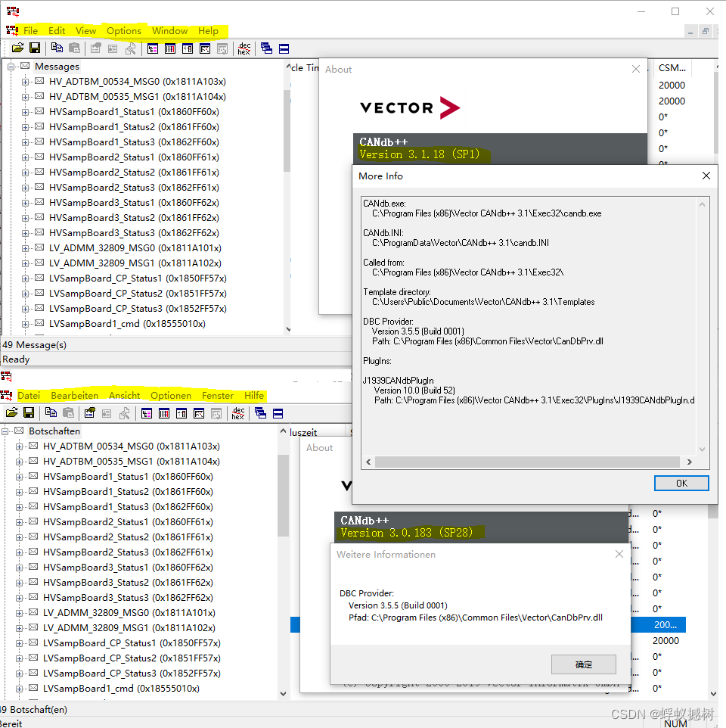
Task: Expand HV_ADTBM_00534_MSG0 under Messages
Action: (25, 82)
